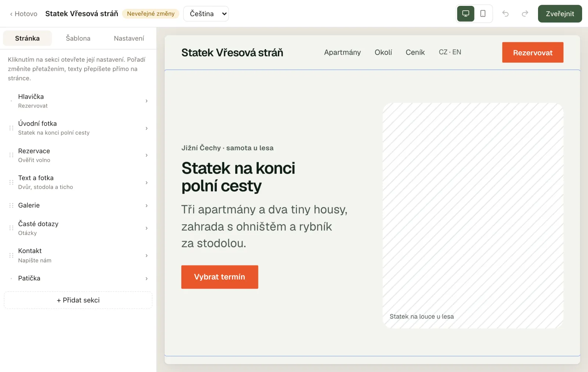Open the Patička section in the sidebar
The width and height of the screenshot is (588, 372).
[x=78, y=278]
